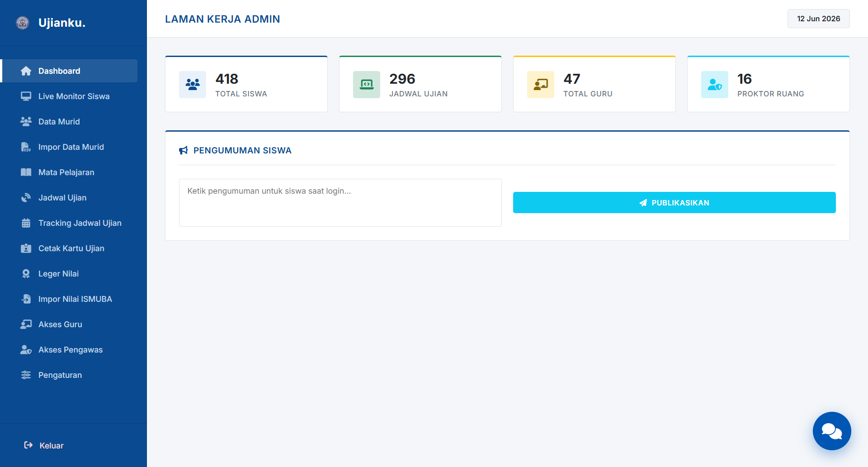868x467 pixels.
Task: Click the Leger Nilai award icon
Action: click(x=26, y=274)
